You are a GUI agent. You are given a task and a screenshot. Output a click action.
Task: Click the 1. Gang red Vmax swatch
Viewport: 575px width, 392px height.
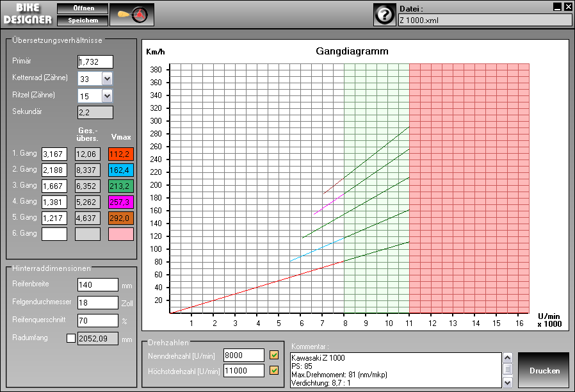pyautogui.click(x=120, y=154)
